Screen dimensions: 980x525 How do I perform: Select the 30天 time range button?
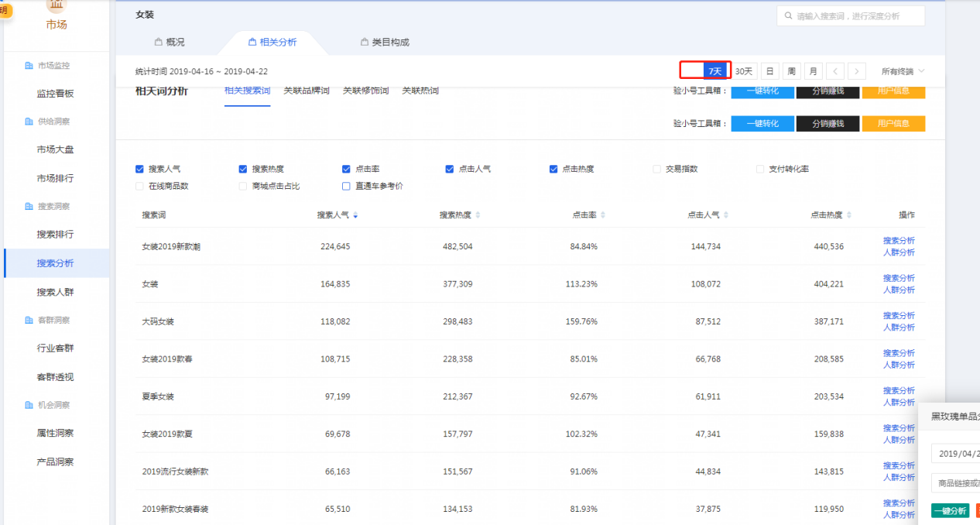744,71
